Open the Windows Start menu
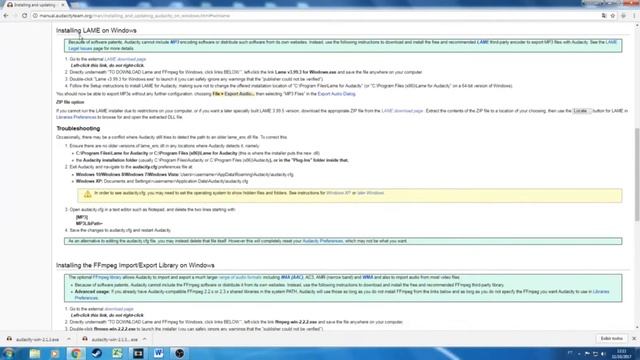The image size is (640, 360). coord(9,353)
